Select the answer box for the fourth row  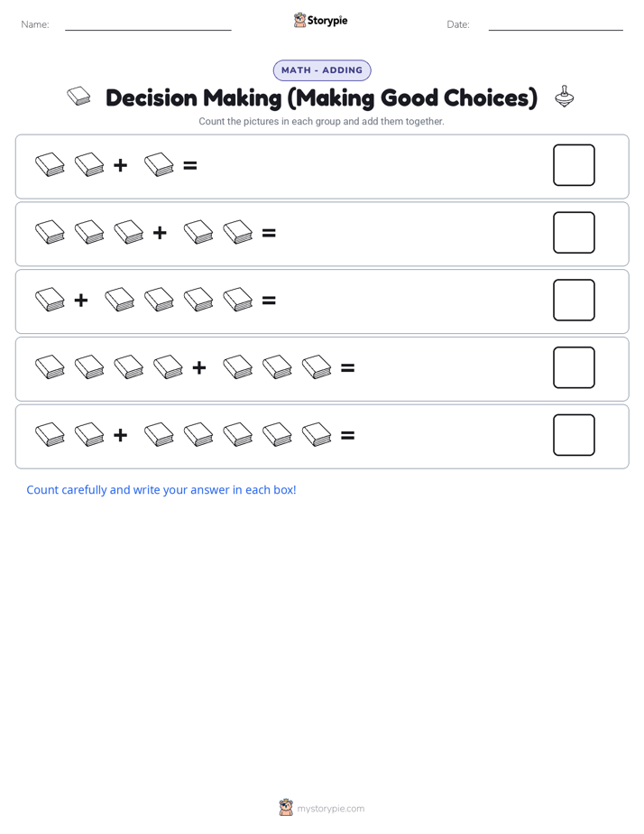[x=574, y=367]
